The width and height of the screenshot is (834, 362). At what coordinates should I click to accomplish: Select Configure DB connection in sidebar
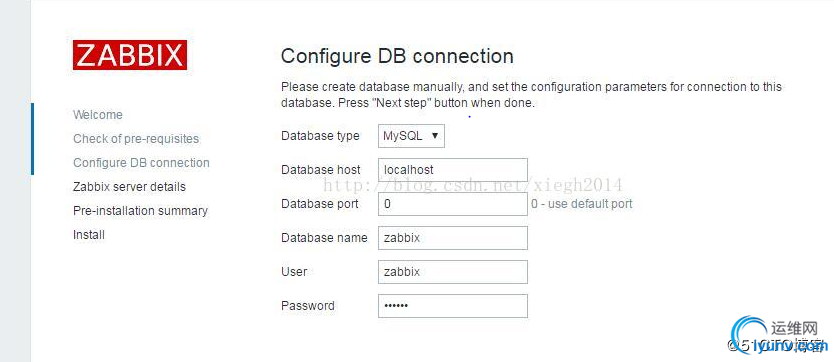click(141, 163)
